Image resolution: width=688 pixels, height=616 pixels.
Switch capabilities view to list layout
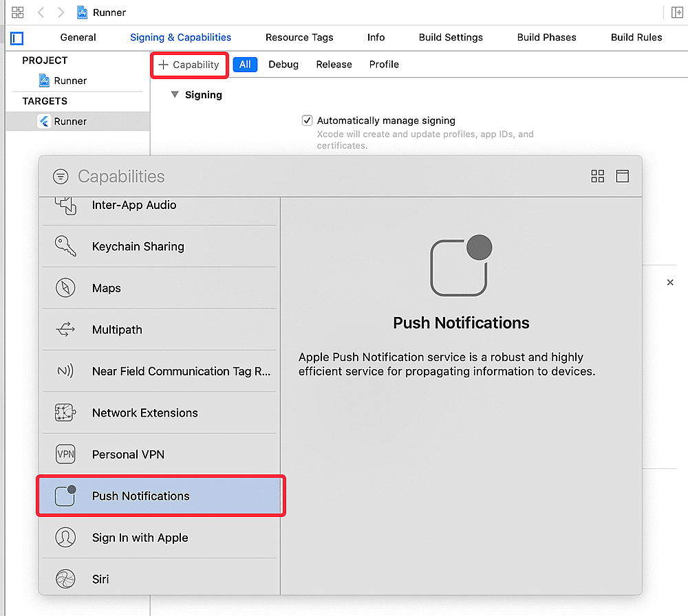623,176
